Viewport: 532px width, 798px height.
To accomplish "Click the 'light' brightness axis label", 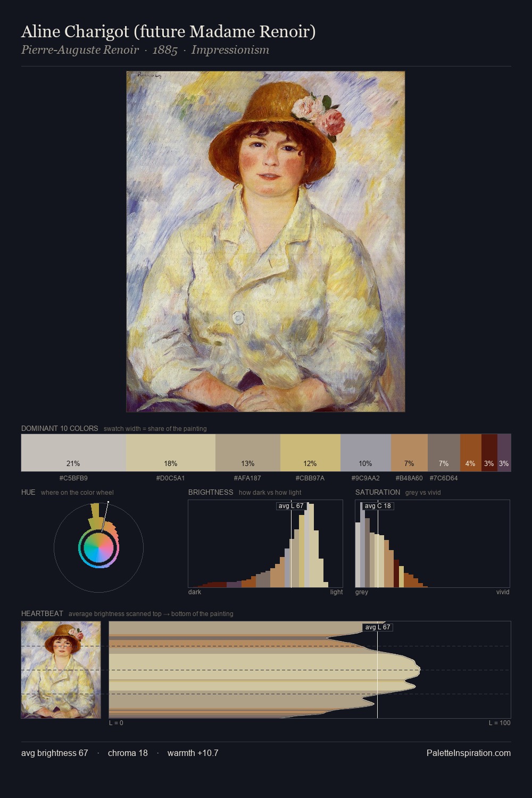I will coord(337,592).
